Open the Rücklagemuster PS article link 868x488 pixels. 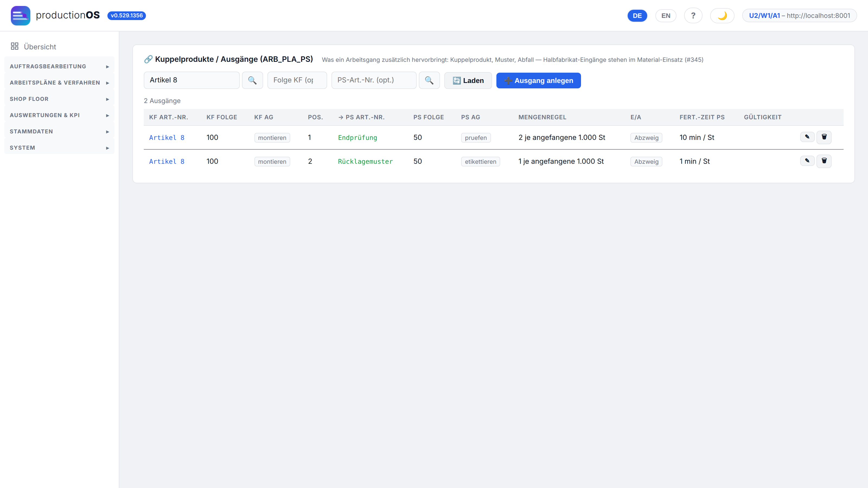coord(365,161)
